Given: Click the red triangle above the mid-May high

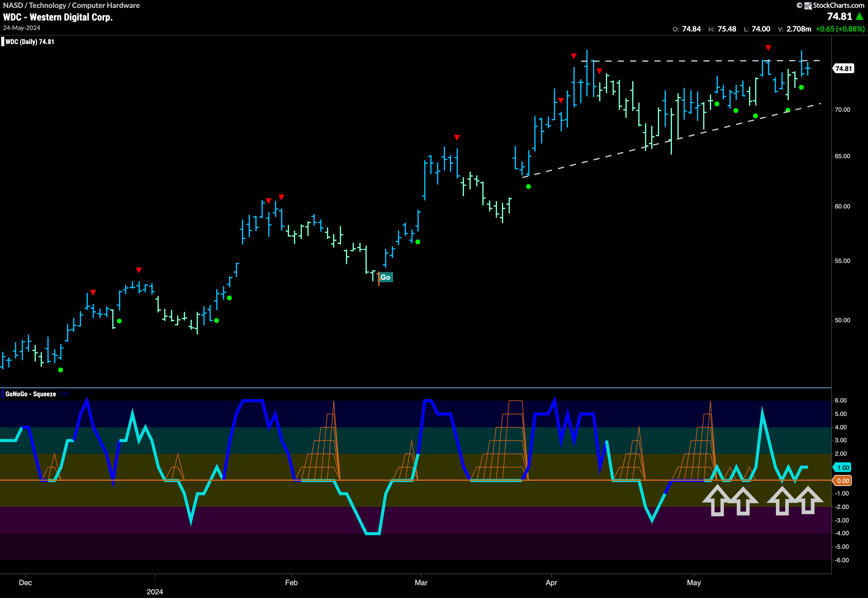Looking at the screenshot, I should coord(768,48).
